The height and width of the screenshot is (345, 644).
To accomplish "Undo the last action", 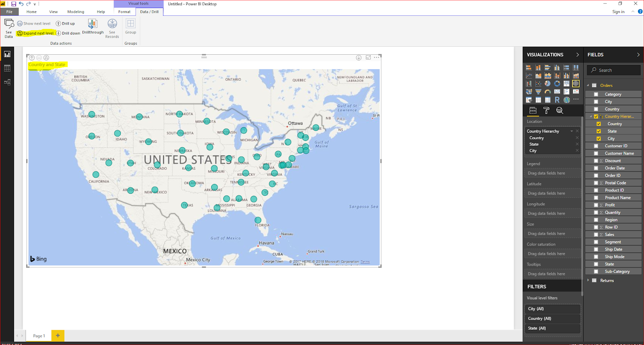I will pos(21,4).
